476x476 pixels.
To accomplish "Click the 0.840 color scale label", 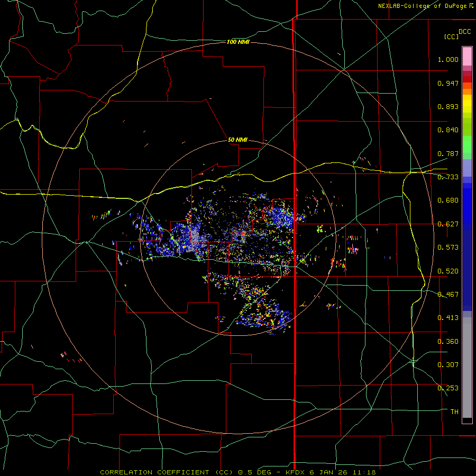I will [x=448, y=130].
